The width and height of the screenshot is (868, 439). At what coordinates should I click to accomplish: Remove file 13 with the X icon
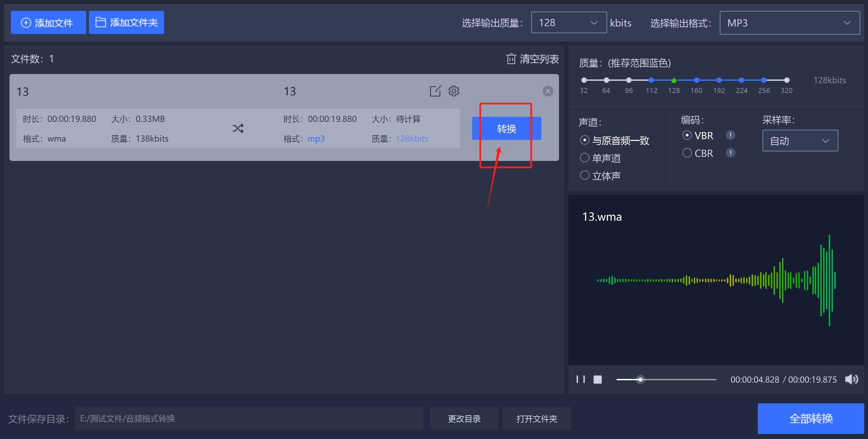548,91
